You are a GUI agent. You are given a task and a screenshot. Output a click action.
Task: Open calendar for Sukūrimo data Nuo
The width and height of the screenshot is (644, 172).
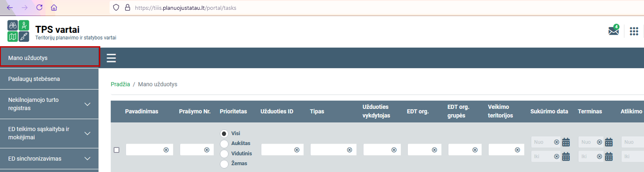click(x=566, y=142)
